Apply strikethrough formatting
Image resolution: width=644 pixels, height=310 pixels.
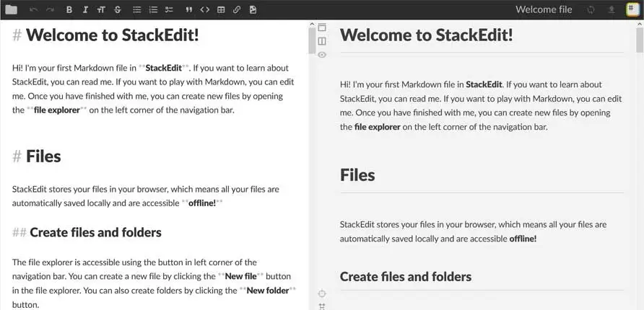point(118,9)
